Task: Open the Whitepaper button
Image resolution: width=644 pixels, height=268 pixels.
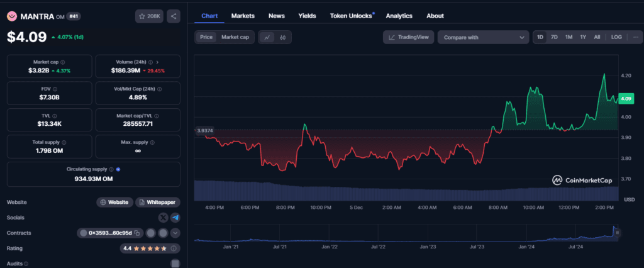Action: (158, 202)
